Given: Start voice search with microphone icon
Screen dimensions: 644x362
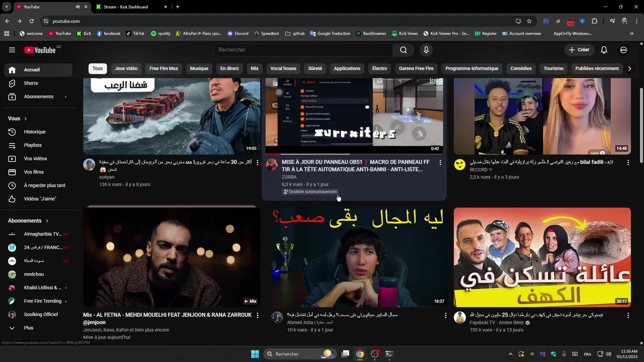Looking at the screenshot, I should pyautogui.click(x=426, y=50).
